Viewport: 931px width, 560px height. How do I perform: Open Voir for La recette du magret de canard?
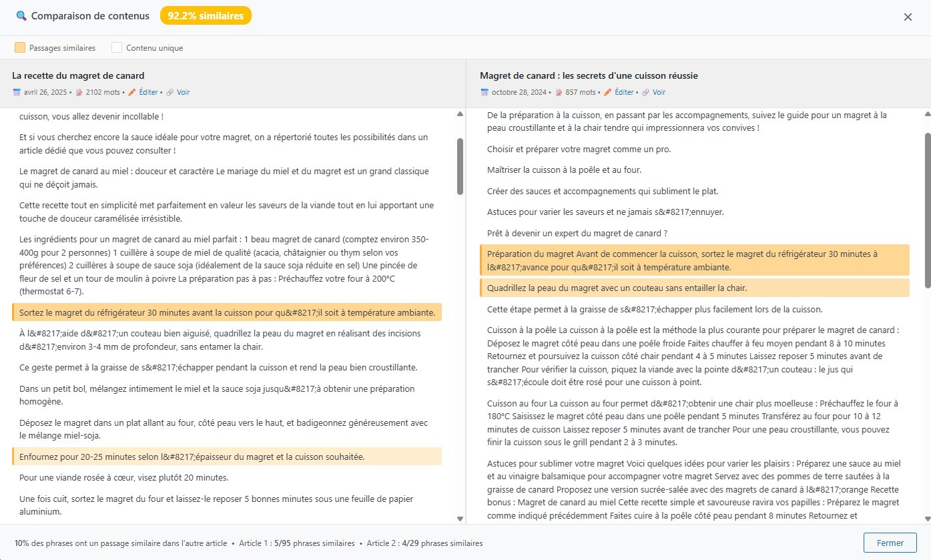pos(182,92)
